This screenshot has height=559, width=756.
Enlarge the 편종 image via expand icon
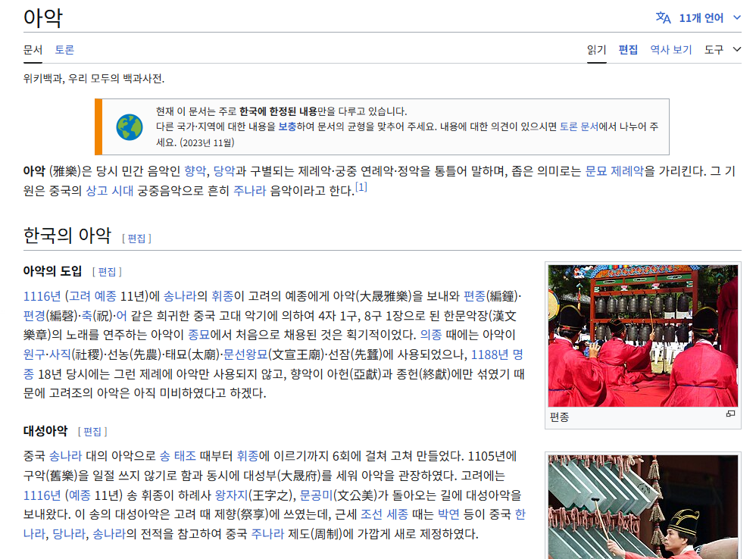coord(730,414)
